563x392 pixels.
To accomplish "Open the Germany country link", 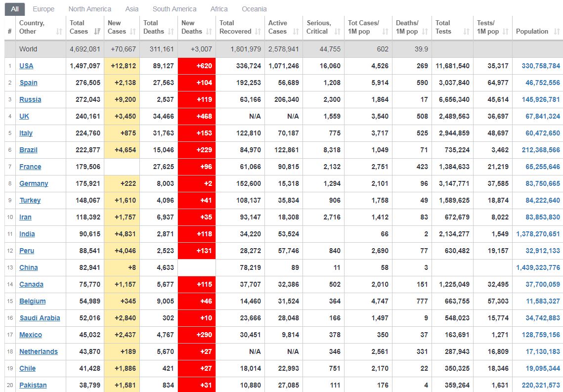I will [34, 183].
